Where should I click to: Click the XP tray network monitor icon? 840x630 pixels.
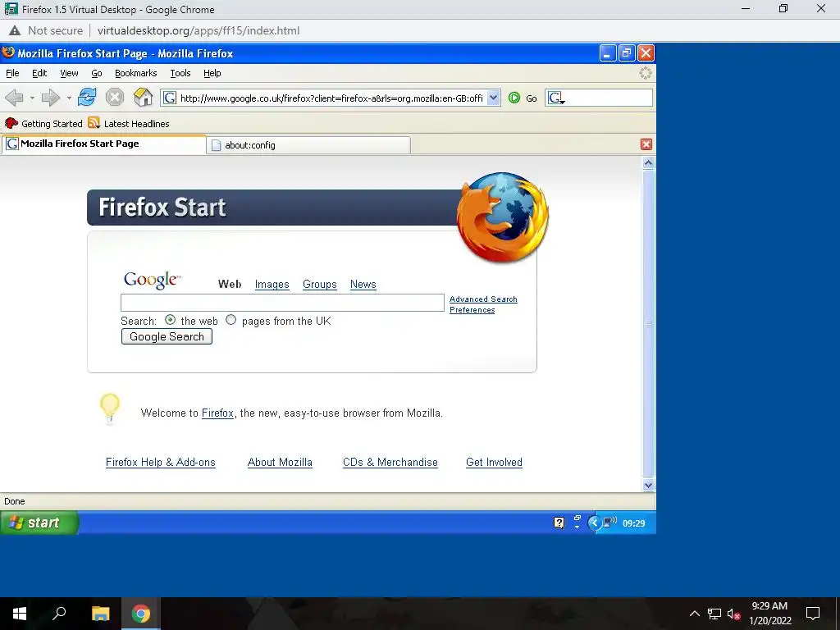(x=609, y=523)
